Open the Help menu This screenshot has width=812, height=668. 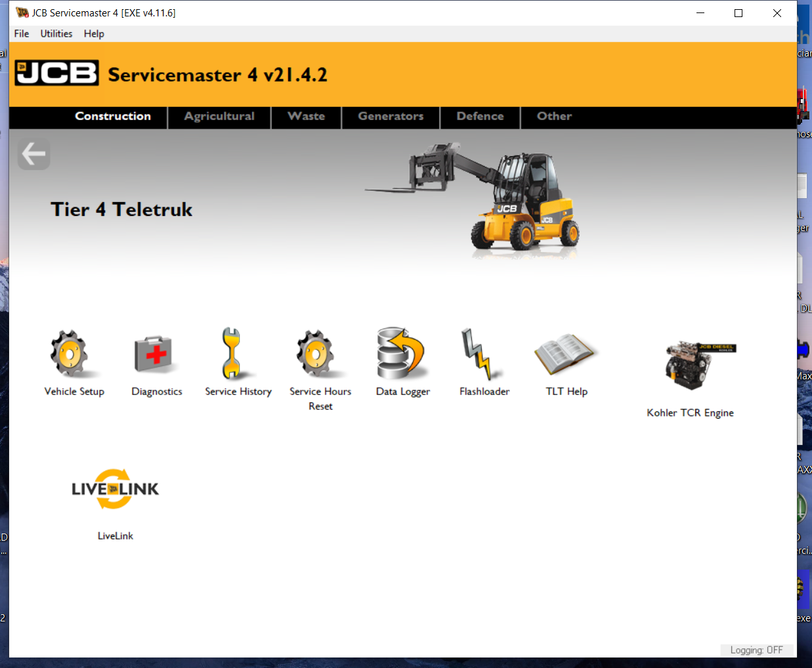[94, 34]
